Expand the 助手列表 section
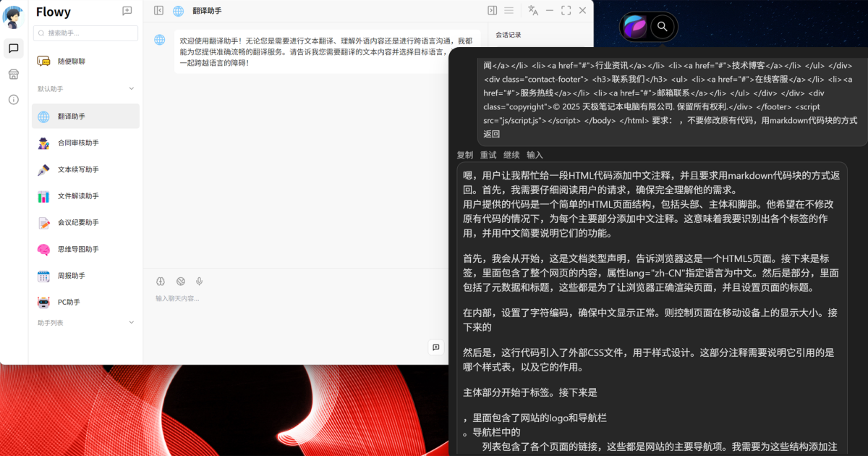This screenshot has width=868, height=456. coord(131,323)
